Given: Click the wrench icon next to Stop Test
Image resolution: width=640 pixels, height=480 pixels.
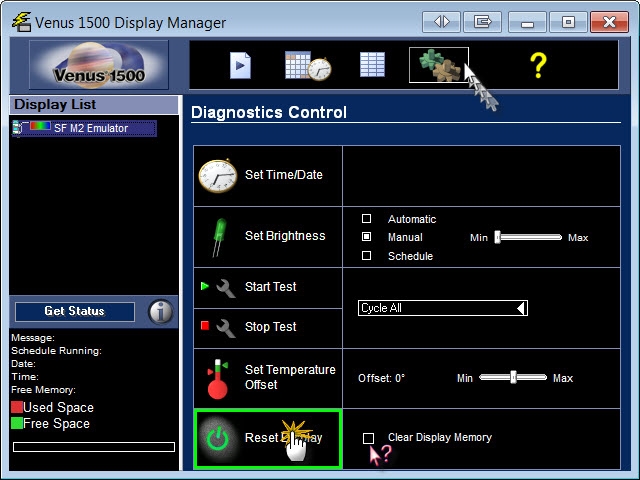Looking at the screenshot, I should [226, 329].
